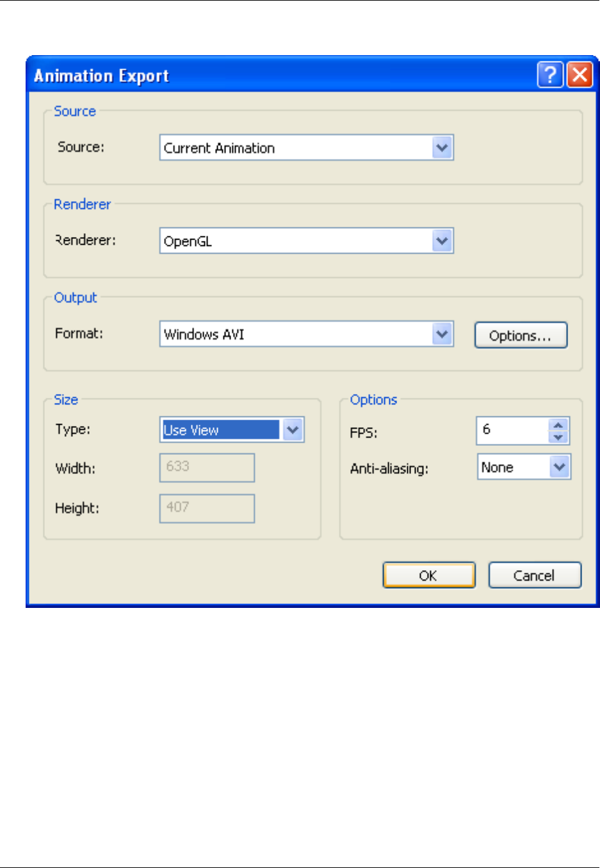The width and height of the screenshot is (600, 868).
Task: Click the help question mark button
Action: click(550, 75)
